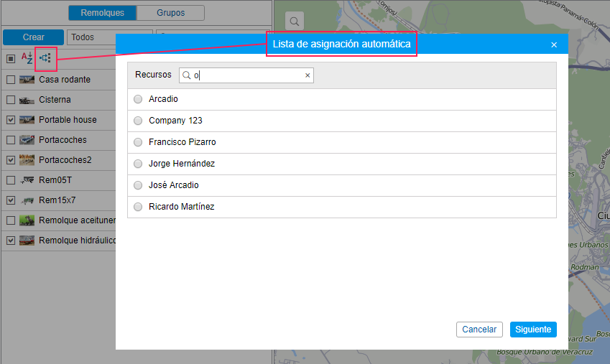Click the Rem15x7 trailer name
The height and width of the screenshot is (364, 610).
[57, 200]
